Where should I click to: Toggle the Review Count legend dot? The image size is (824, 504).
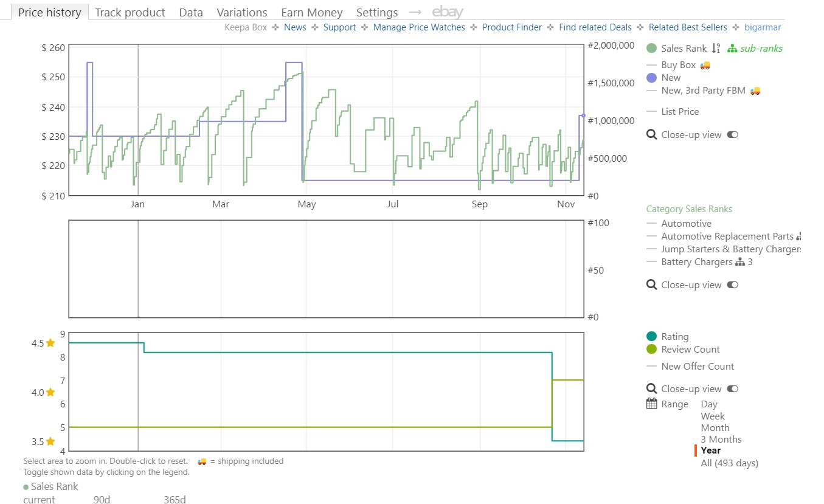click(x=652, y=350)
